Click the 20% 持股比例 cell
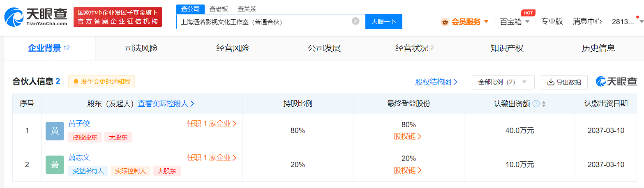This screenshot has height=188, width=644. pyautogui.click(x=298, y=165)
